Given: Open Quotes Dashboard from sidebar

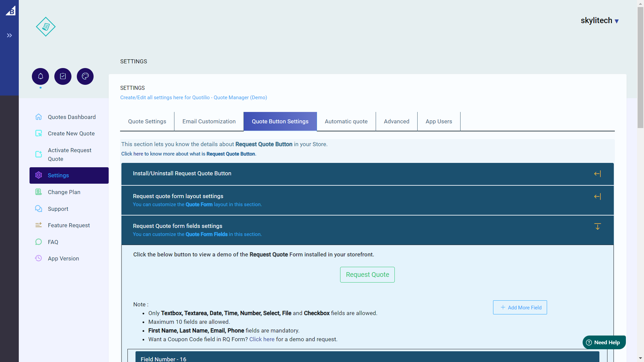Looking at the screenshot, I should (71, 117).
